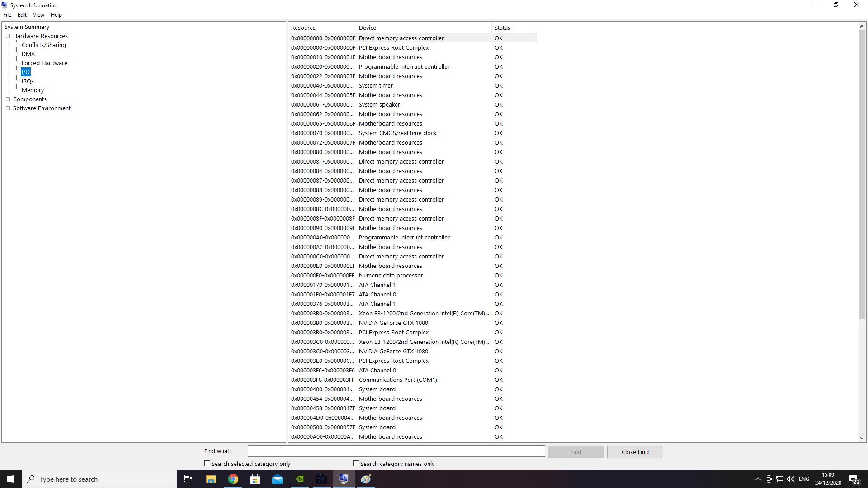Open the notification center icon
This screenshot has height=488, width=868.
click(854, 479)
